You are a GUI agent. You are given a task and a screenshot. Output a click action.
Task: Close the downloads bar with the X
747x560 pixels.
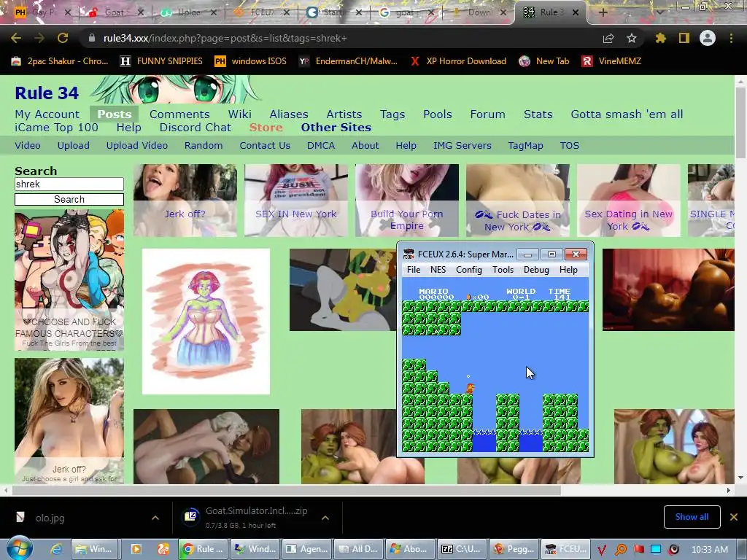click(734, 517)
